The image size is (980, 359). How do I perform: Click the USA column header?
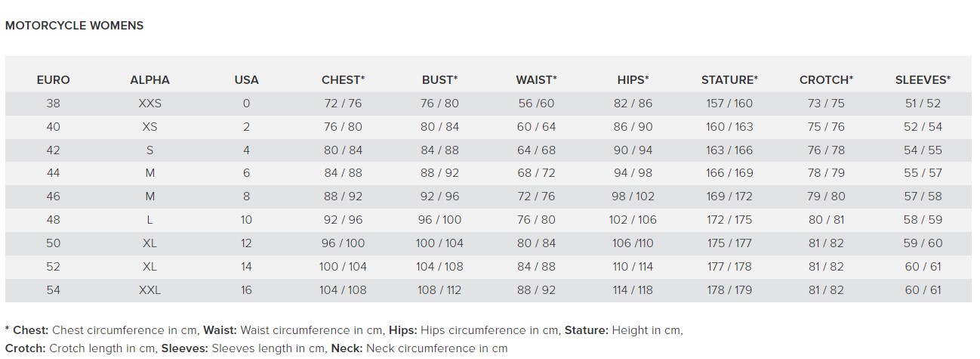point(246,80)
